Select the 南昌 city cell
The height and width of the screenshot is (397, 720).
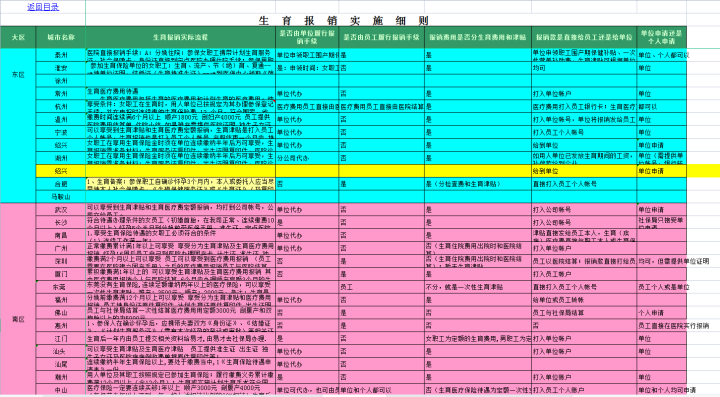(61, 235)
